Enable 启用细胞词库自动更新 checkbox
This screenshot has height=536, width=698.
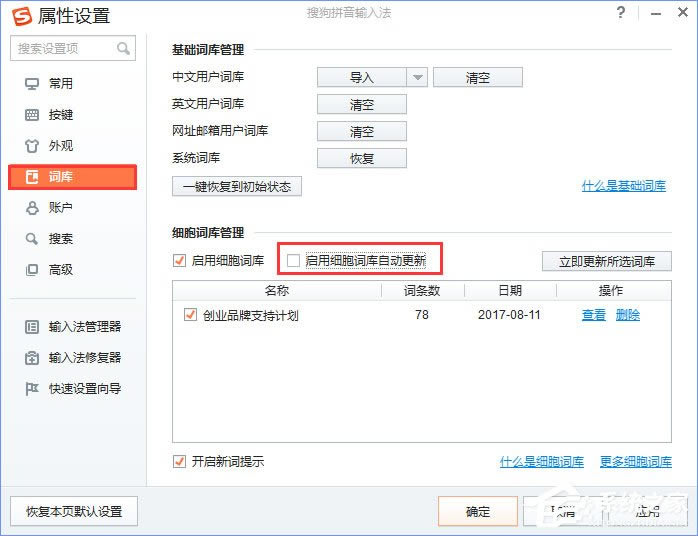pos(293,261)
